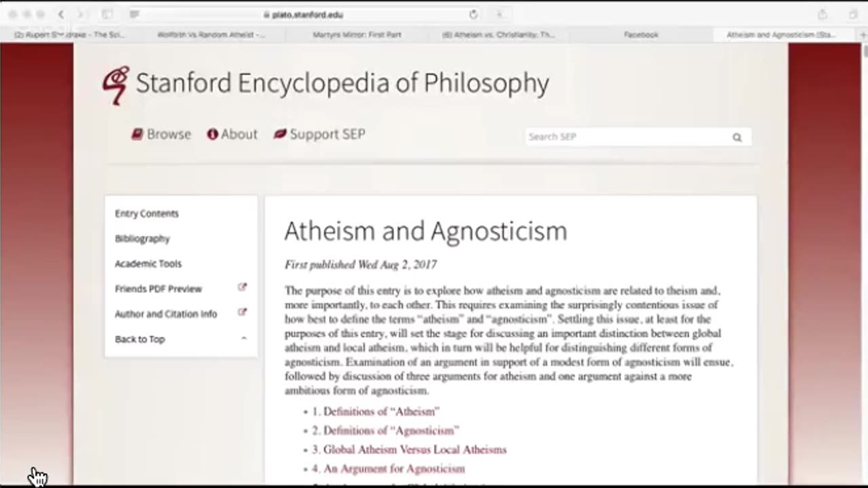Image resolution: width=868 pixels, height=488 pixels.
Task: Click the share icon in Safari toolbar
Action: (x=822, y=14)
